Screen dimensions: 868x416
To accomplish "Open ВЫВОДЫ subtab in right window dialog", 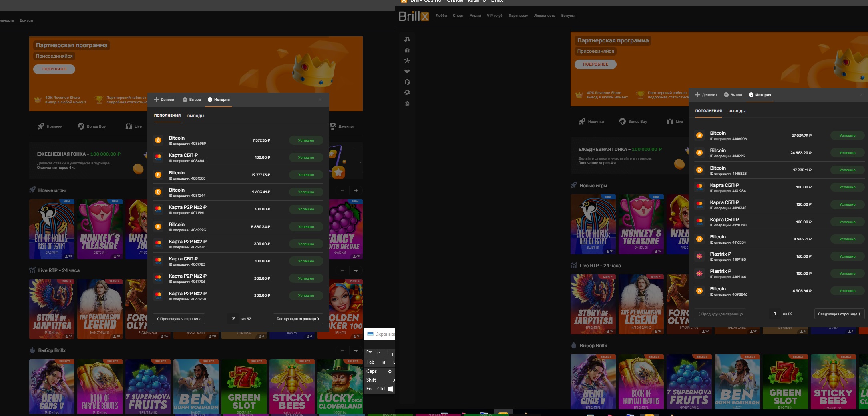I will [737, 111].
